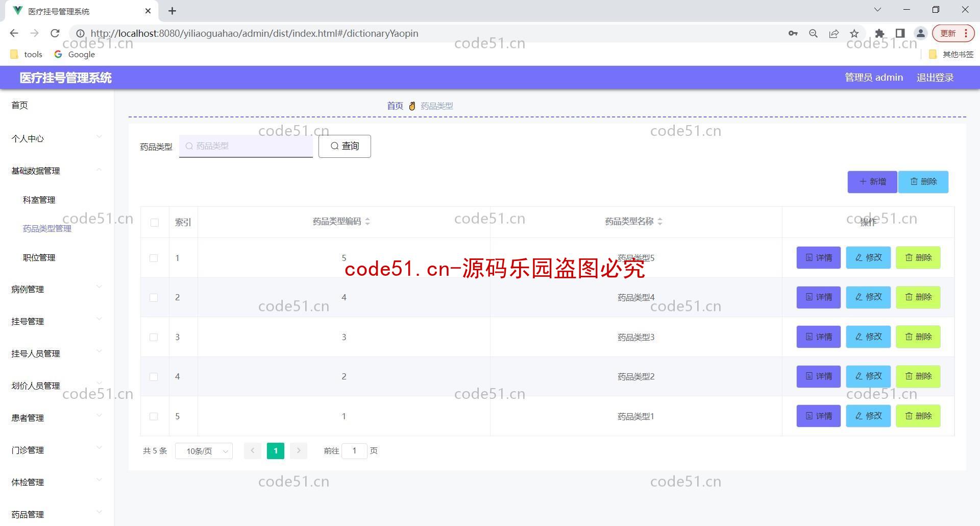This screenshot has width=980, height=526.
Task: Click 修改 for 药品类型3
Action: [x=868, y=337]
